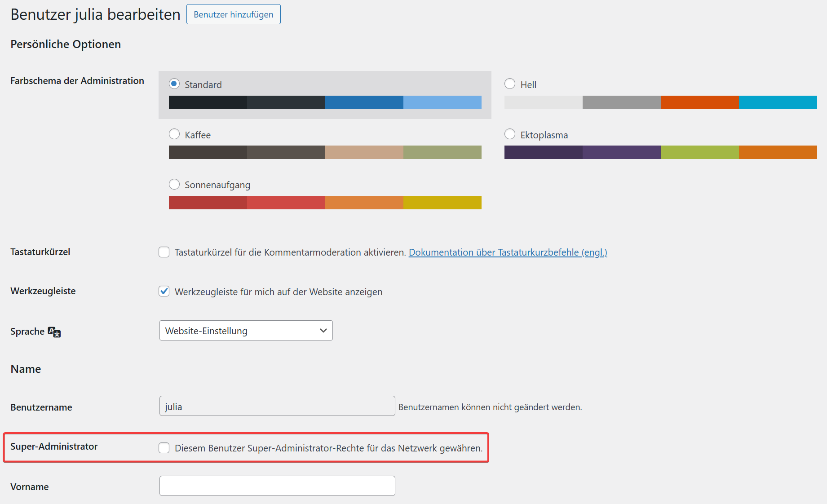Click the Benutzername field containing julia

coord(277,406)
